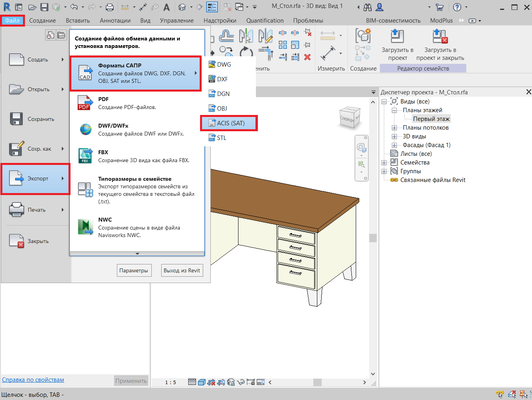Expand the 3D виды tree node

point(394,136)
